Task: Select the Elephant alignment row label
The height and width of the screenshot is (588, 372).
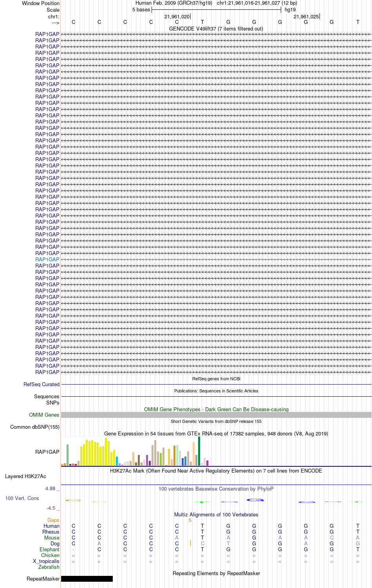Action: pos(49,549)
